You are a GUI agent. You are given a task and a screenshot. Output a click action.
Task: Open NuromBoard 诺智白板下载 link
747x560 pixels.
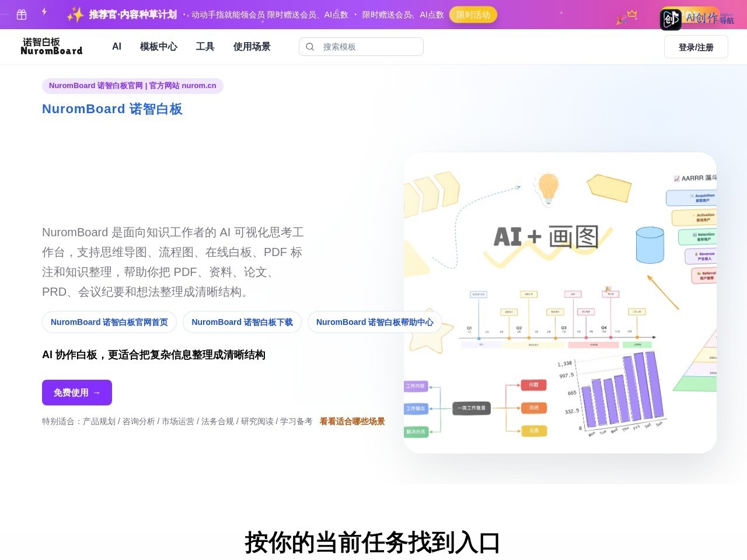coord(242,322)
